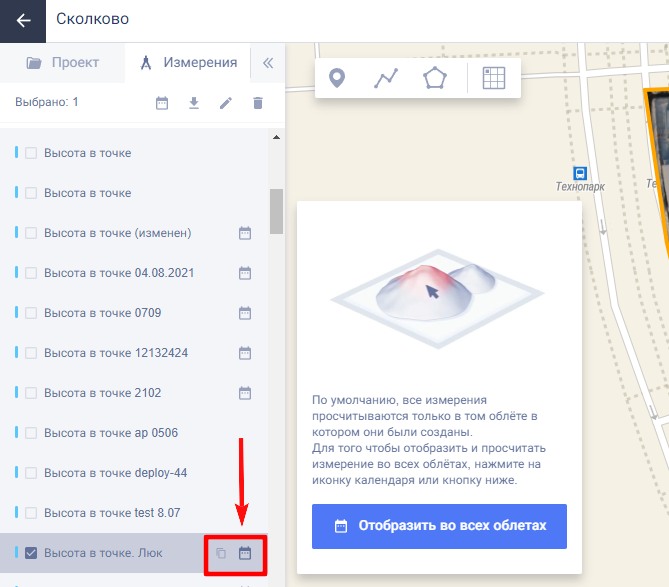Click the Технопарк bus stop on map
Image resolution: width=669 pixels, height=587 pixels.
[580, 172]
